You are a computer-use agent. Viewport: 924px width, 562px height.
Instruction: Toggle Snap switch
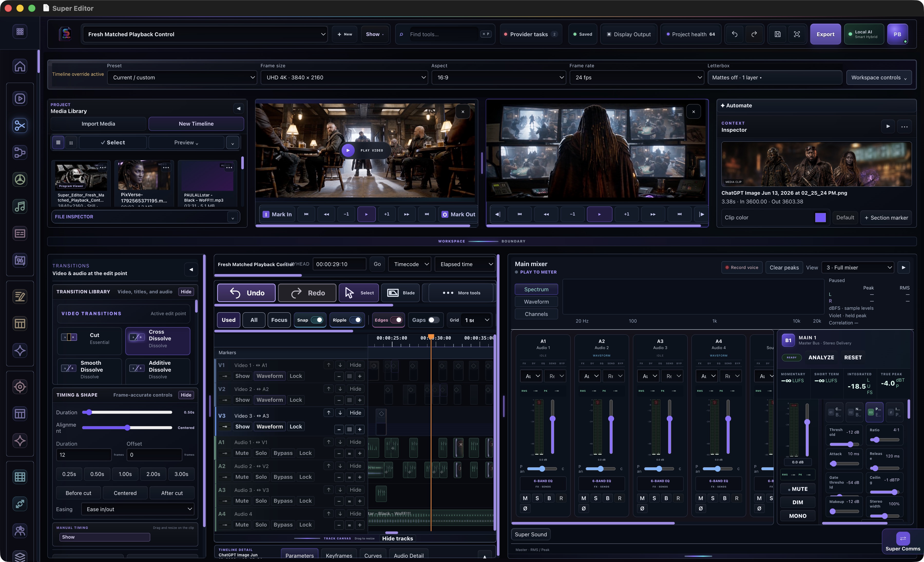[x=317, y=320]
